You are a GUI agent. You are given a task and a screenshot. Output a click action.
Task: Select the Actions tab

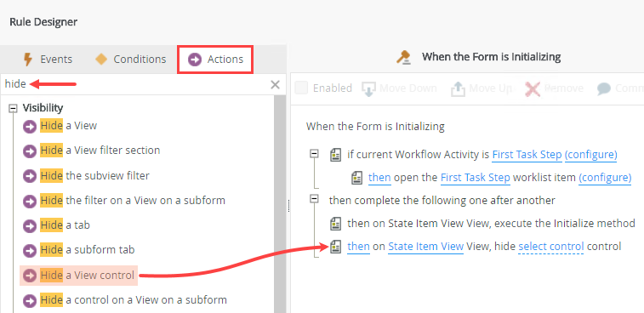(215, 60)
